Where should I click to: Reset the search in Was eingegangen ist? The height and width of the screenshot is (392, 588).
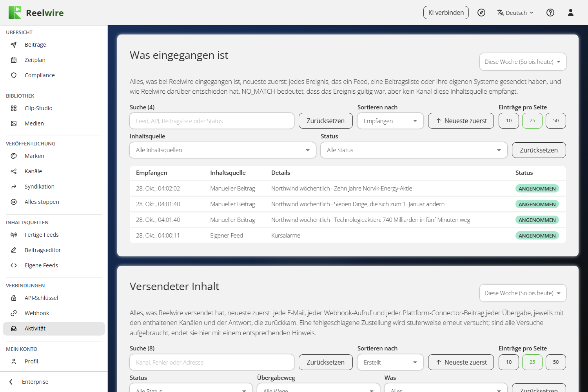[326, 121]
